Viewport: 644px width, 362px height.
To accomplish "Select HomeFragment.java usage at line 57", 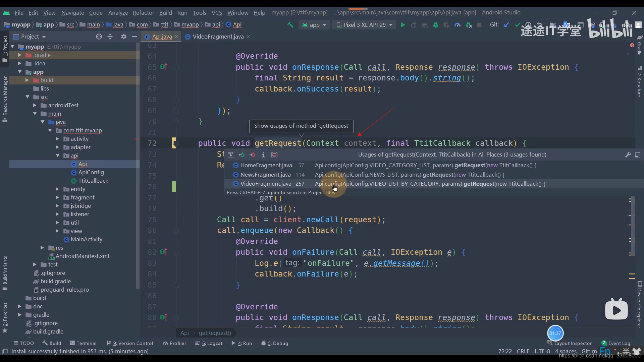I will coord(434,165).
